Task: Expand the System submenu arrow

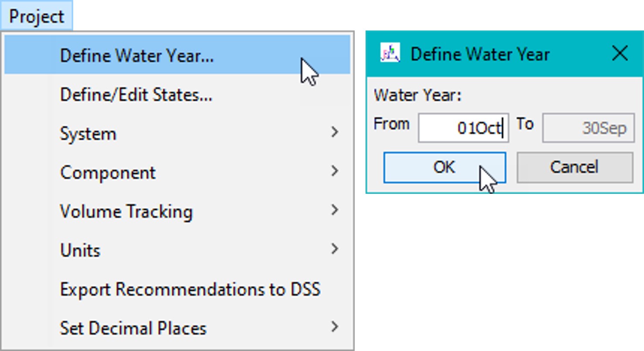Action: 335,132
